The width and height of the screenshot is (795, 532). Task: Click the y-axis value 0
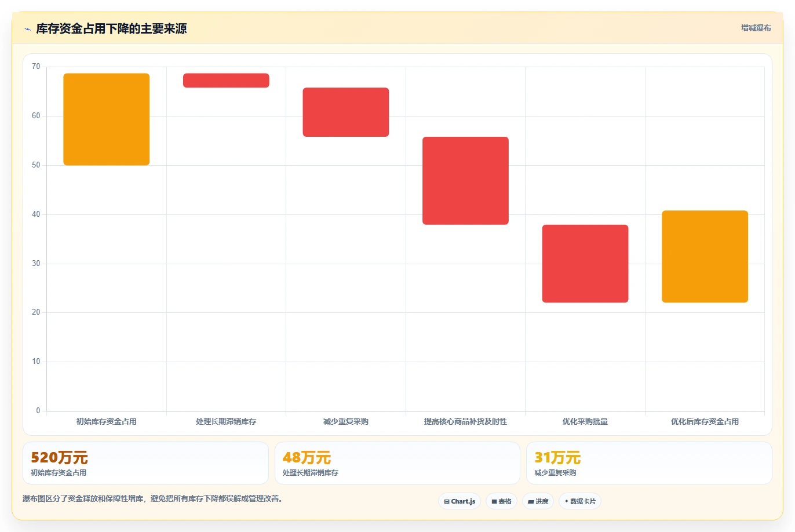coord(38,411)
